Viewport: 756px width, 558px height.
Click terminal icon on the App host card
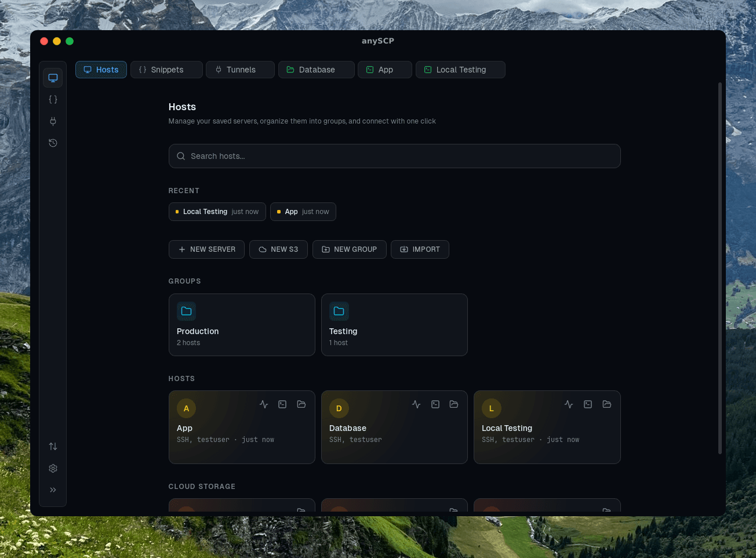pos(282,404)
